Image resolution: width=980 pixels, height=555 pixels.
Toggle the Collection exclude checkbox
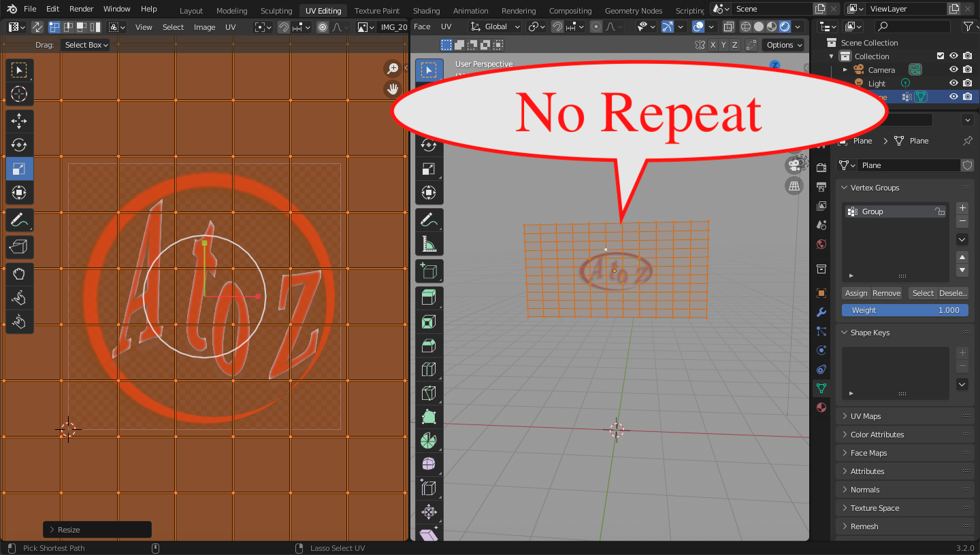[940, 56]
